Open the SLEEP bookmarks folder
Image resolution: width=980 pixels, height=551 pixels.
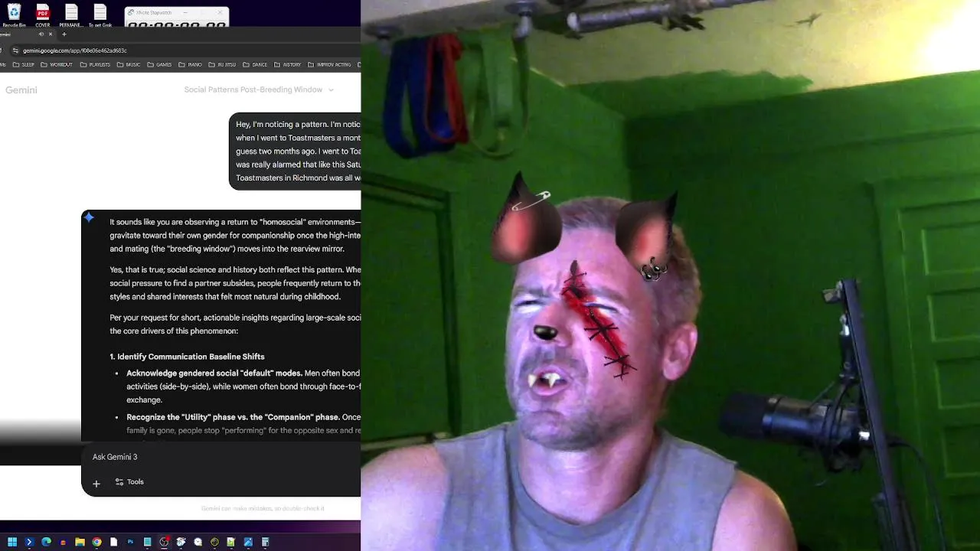pos(23,64)
